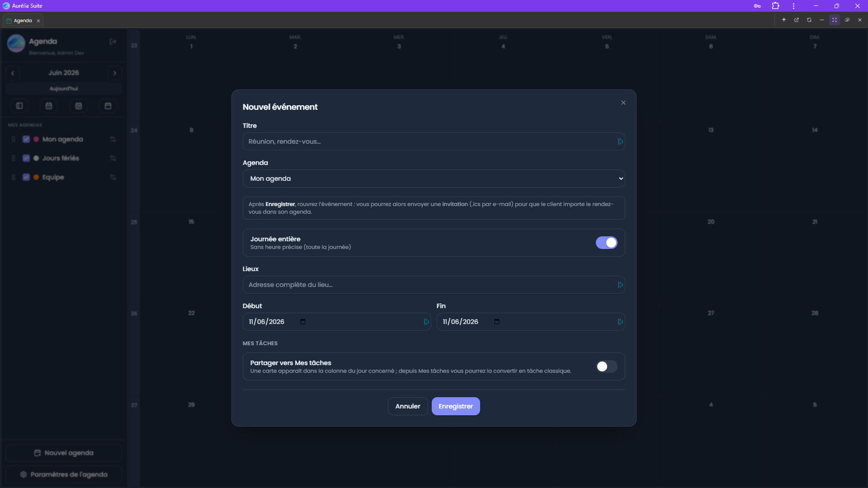
Task: Open tab in external window icon
Action: pyautogui.click(x=797, y=20)
